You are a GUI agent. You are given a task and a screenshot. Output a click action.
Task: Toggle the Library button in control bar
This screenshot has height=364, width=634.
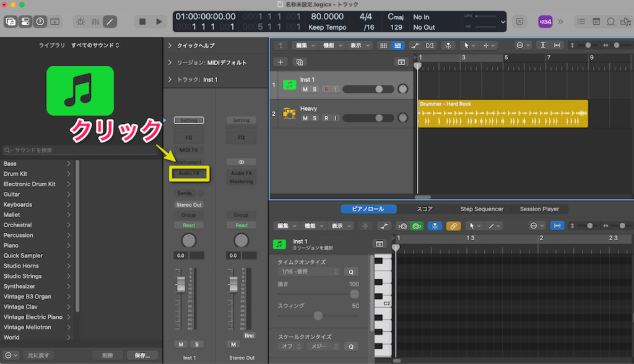[11, 22]
